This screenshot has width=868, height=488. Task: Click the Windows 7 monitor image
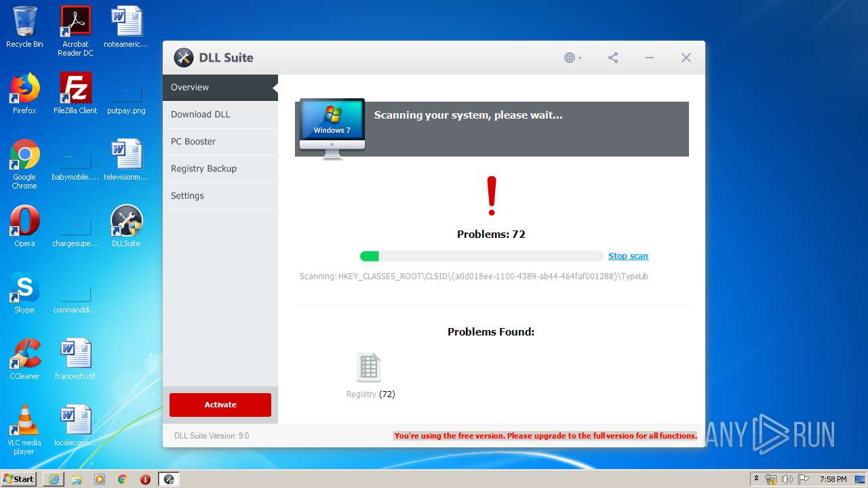[x=332, y=129]
